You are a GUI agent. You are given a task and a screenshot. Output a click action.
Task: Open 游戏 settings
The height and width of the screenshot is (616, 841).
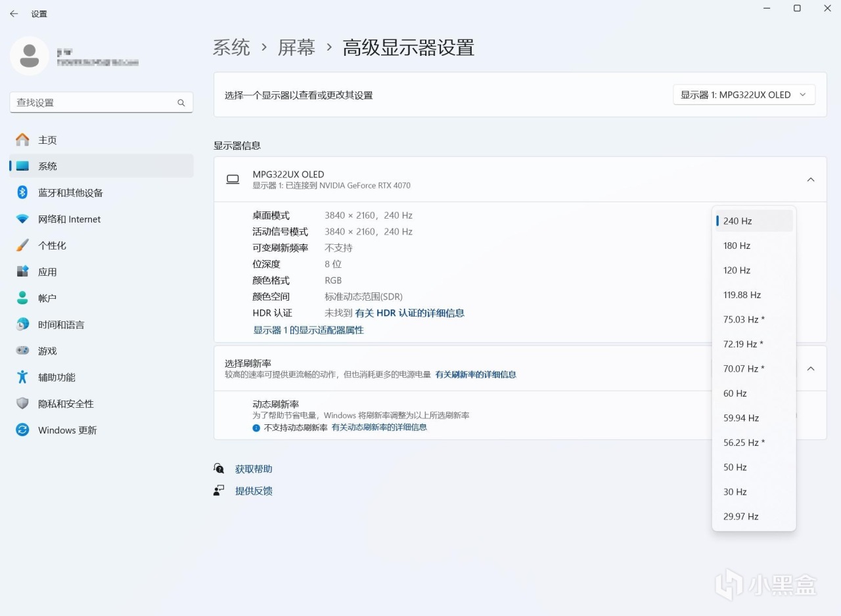(x=101, y=351)
